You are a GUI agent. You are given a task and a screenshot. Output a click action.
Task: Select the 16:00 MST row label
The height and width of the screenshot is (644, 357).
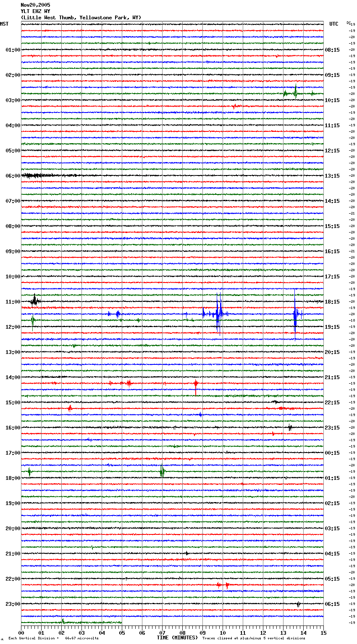click(13, 428)
